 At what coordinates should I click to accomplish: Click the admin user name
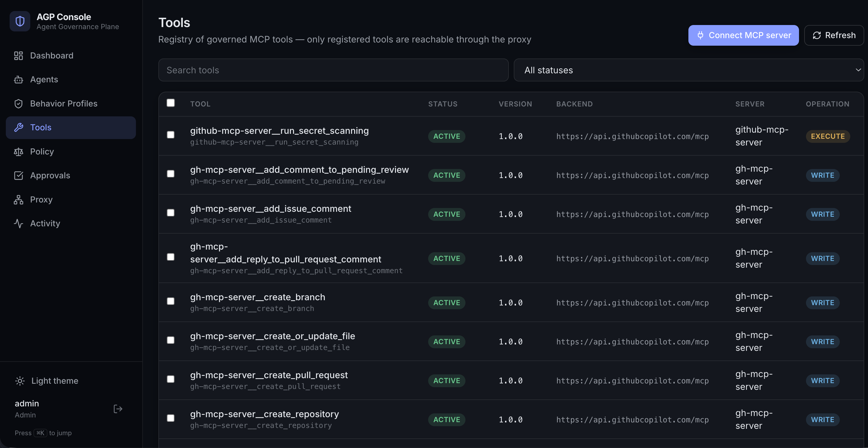27,403
